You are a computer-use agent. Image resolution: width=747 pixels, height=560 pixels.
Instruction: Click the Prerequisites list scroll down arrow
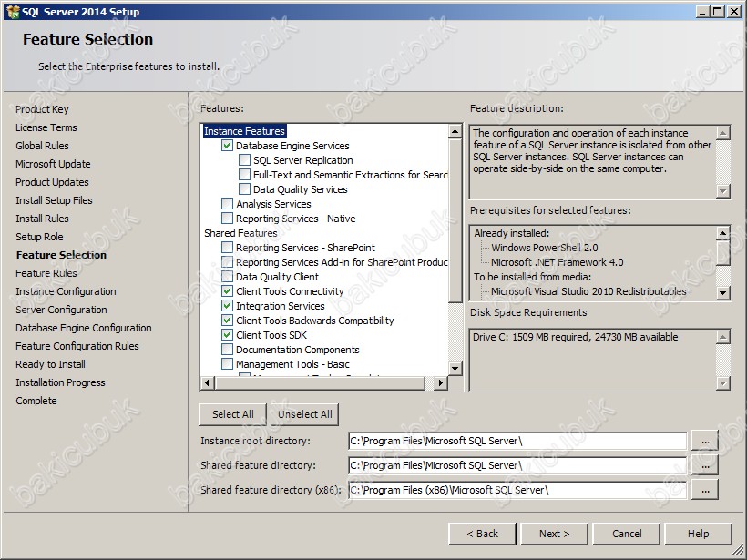[722, 293]
